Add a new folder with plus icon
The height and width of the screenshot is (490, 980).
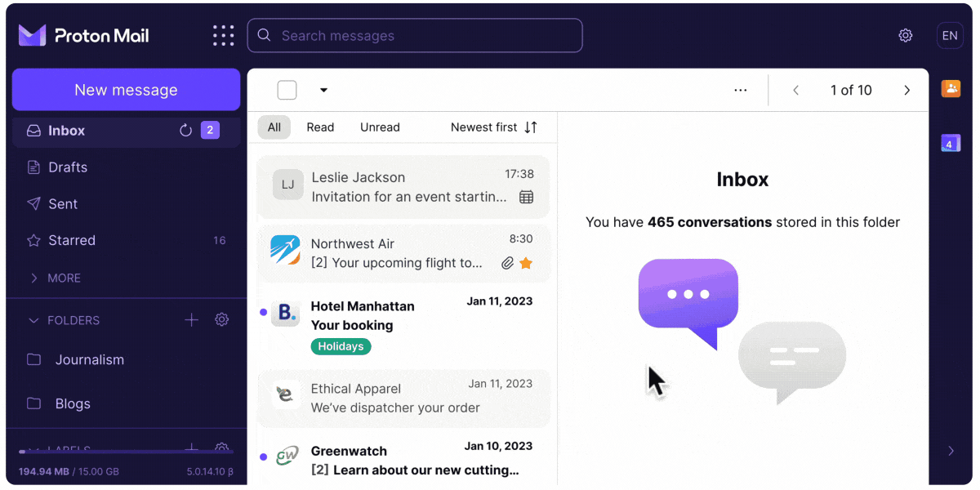click(x=191, y=320)
